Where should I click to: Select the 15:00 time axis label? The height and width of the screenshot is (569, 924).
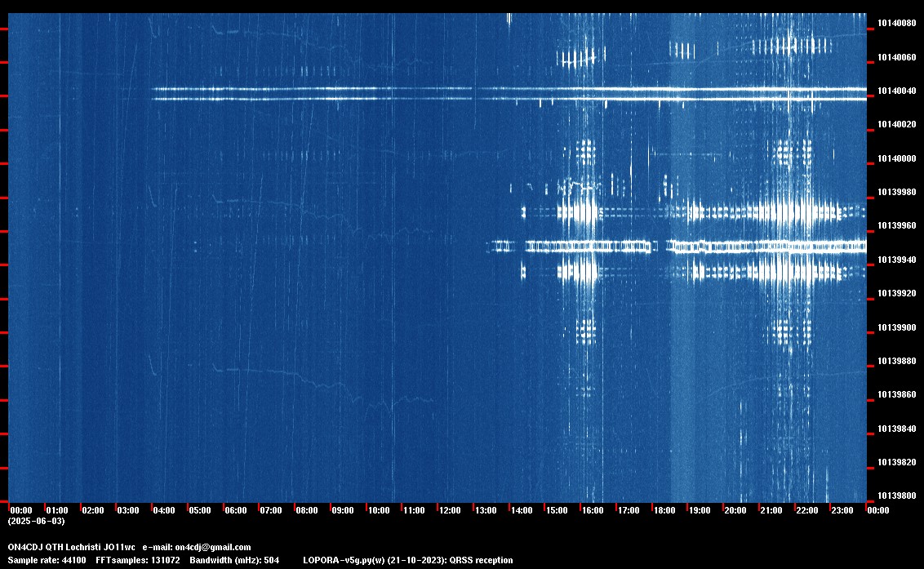coord(557,510)
